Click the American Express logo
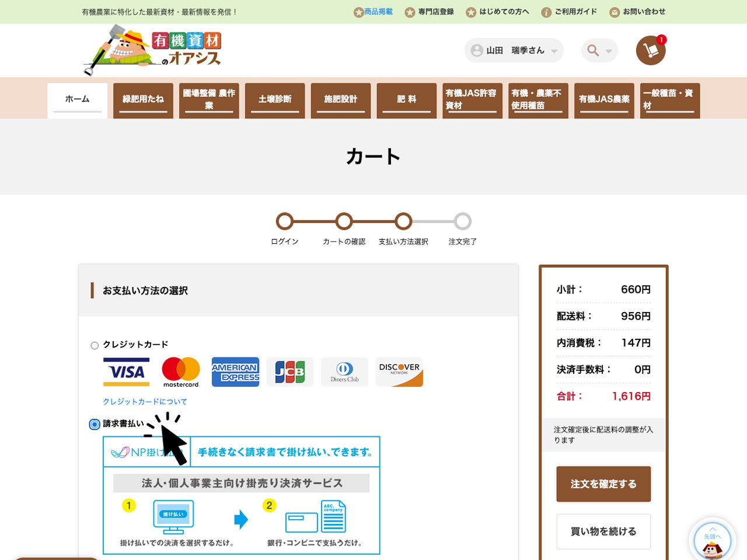The width and height of the screenshot is (747, 560). (x=235, y=372)
